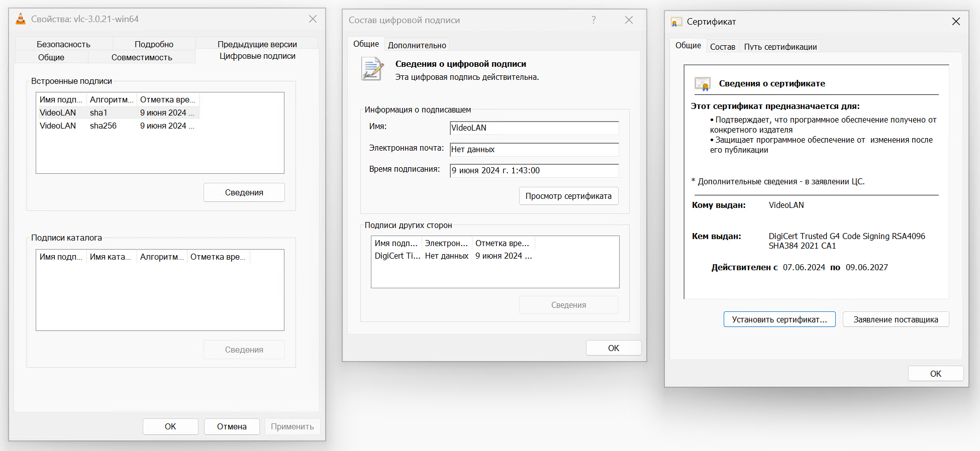Screen dimensions: 980x451
Task: Click Сведения button under counter-signatures
Action: [x=568, y=305]
